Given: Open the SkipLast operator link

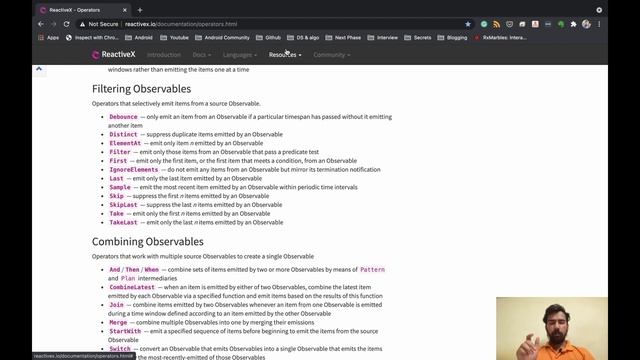Looking at the screenshot, I should (x=123, y=205).
